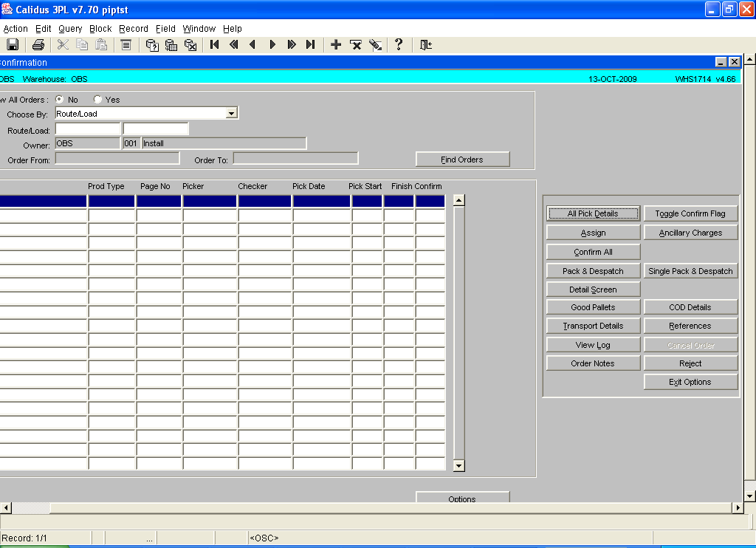Viewport: 756px width, 548px height.
Task: Click the Print icon in toolbar
Action: 38,45
